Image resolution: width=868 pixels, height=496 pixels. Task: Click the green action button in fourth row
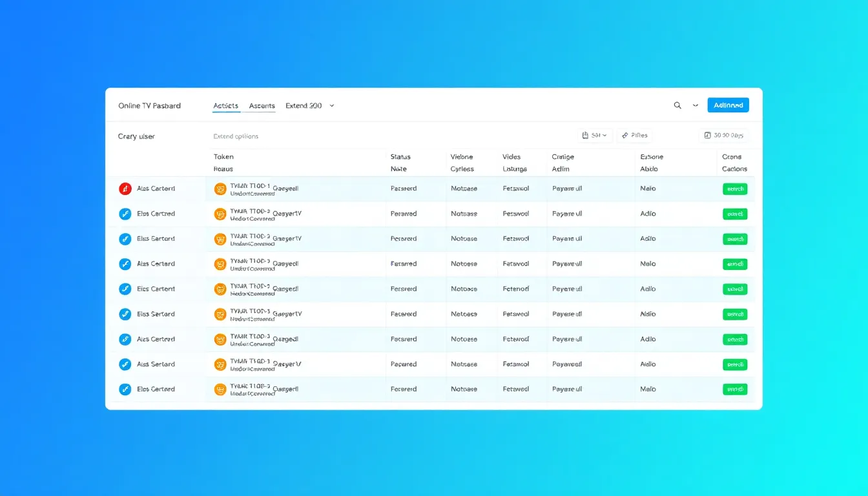[x=735, y=264]
